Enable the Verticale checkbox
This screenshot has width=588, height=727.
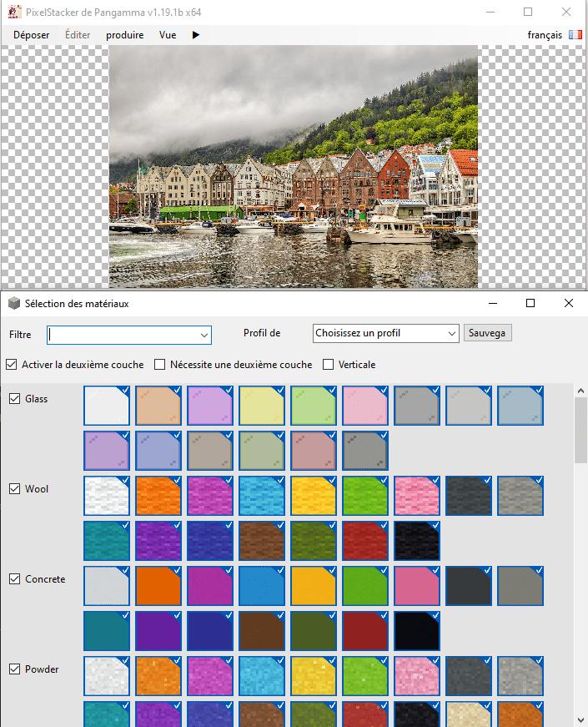(x=328, y=365)
